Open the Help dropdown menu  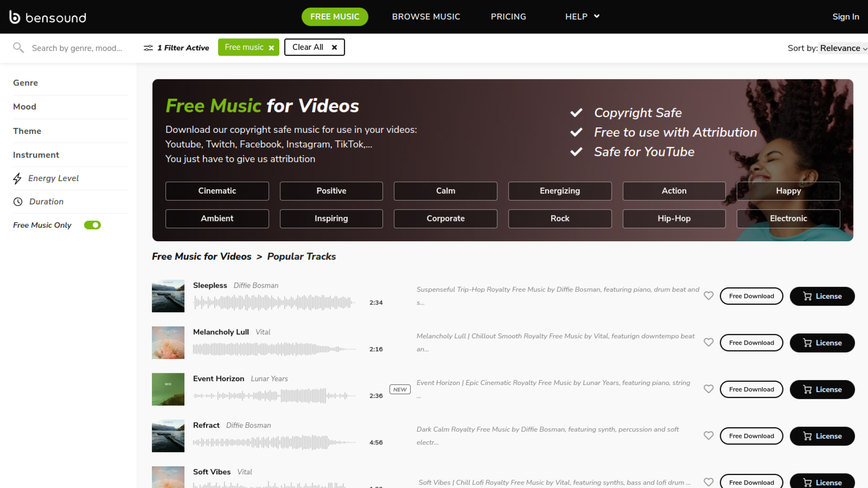pyautogui.click(x=582, y=17)
